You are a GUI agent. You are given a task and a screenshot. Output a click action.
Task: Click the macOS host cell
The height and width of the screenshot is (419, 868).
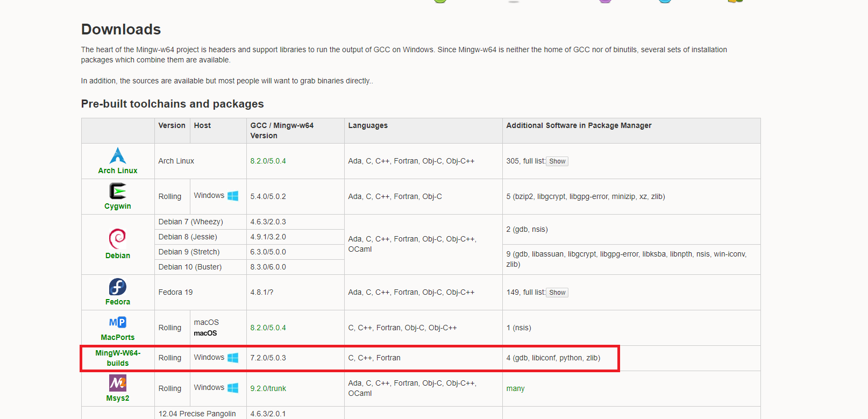click(x=218, y=328)
